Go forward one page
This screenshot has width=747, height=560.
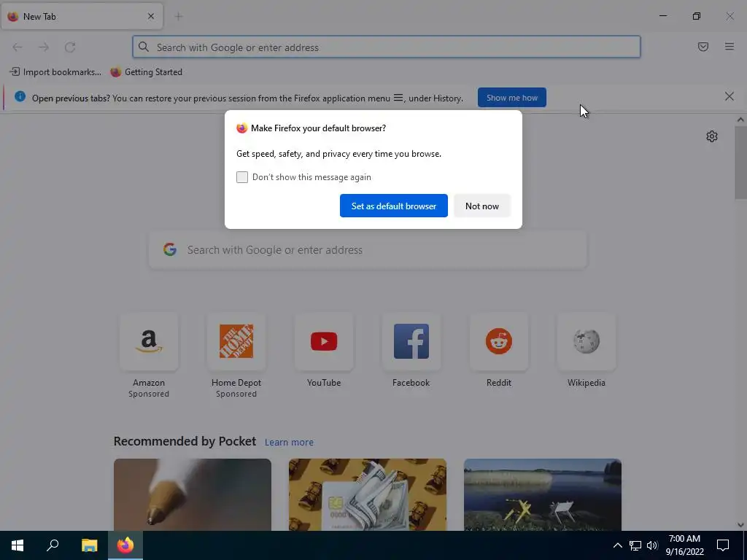coord(44,47)
